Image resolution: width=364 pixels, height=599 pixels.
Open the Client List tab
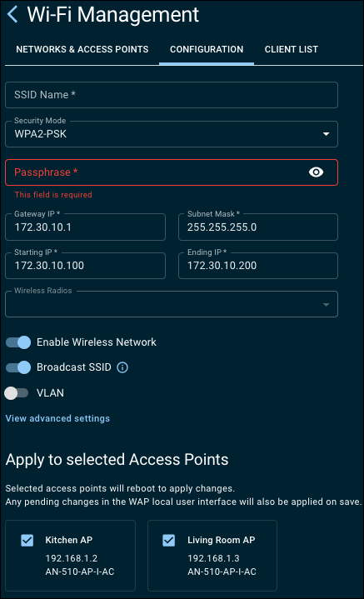tap(292, 49)
